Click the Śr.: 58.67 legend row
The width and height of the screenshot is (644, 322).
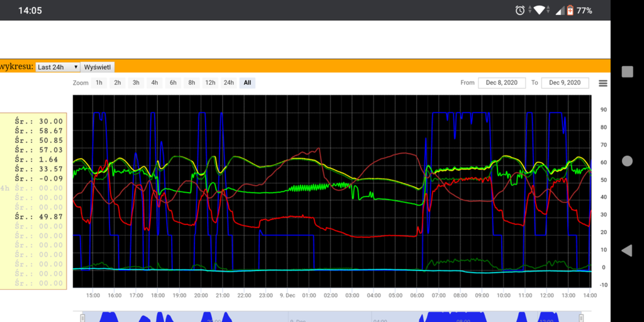click(39, 131)
